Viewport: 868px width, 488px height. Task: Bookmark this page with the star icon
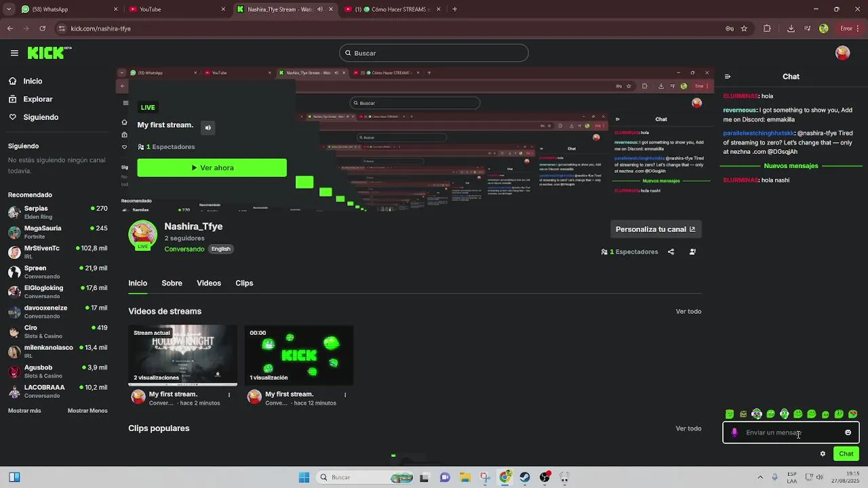pos(744,28)
